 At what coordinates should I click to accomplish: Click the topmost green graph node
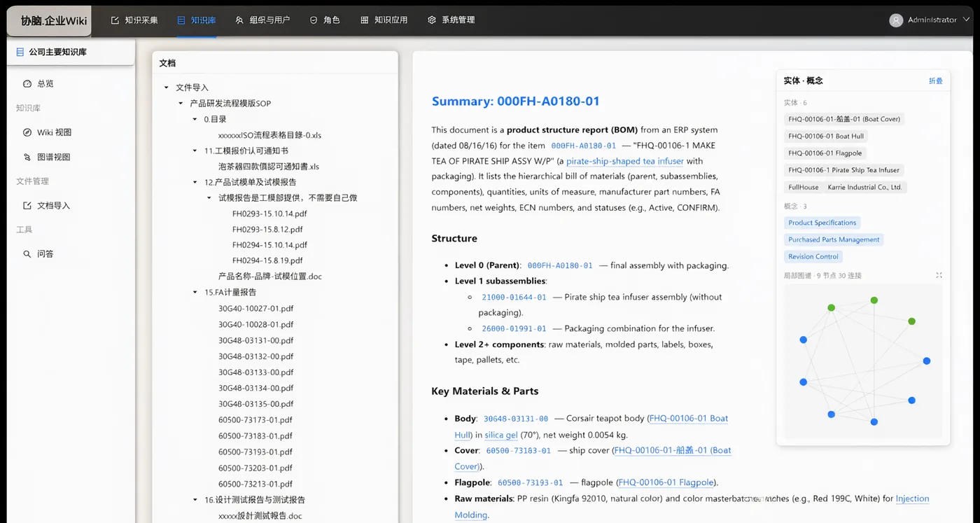tap(874, 300)
